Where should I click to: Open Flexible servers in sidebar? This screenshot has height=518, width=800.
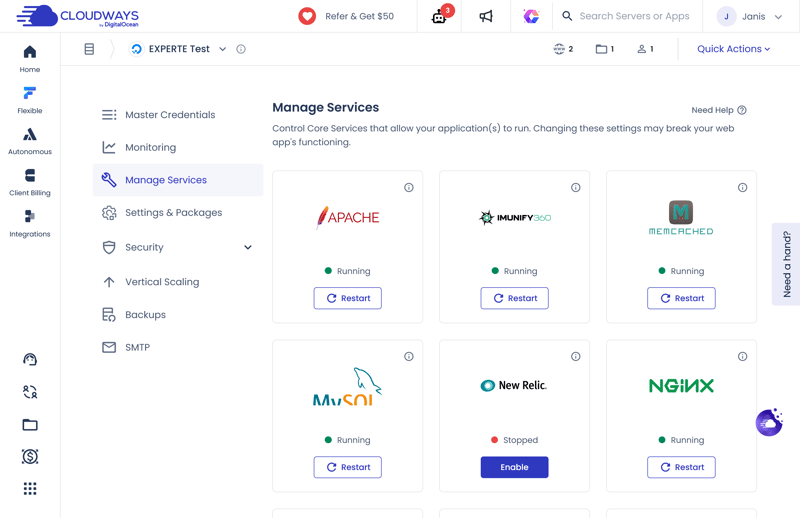[x=30, y=93]
